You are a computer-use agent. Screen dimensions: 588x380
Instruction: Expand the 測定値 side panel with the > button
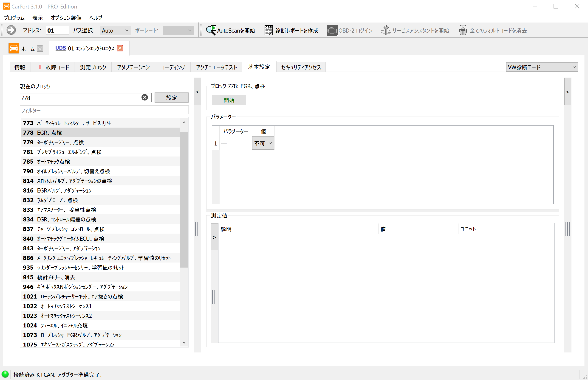coord(214,237)
